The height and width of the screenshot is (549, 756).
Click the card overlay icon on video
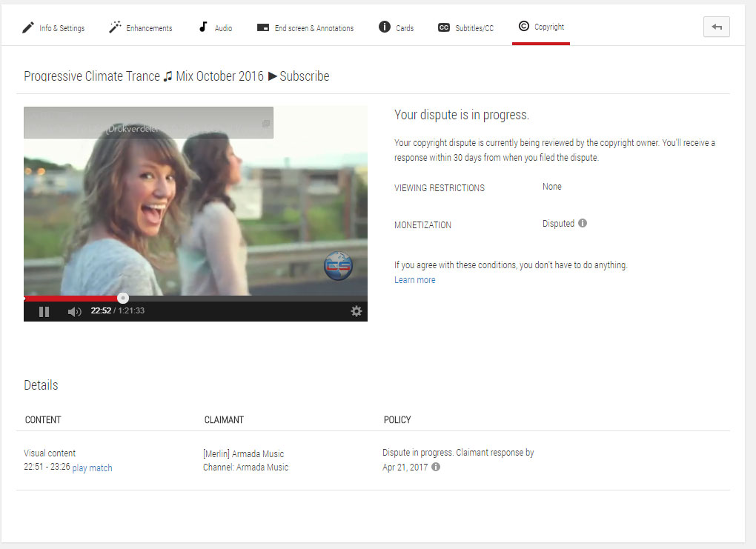[266, 124]
